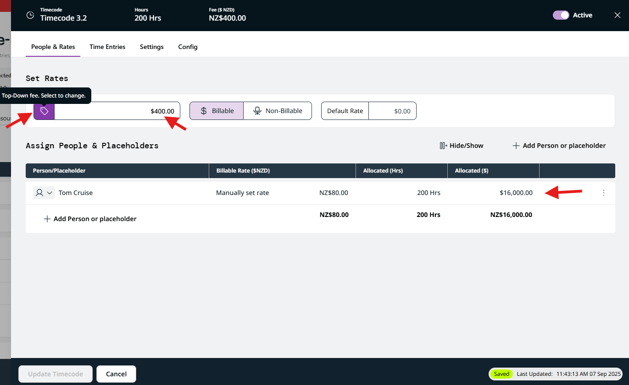Click the Manually set rate text
The width and height of the screenshot is (629, 385).
(x=242, y=192)
